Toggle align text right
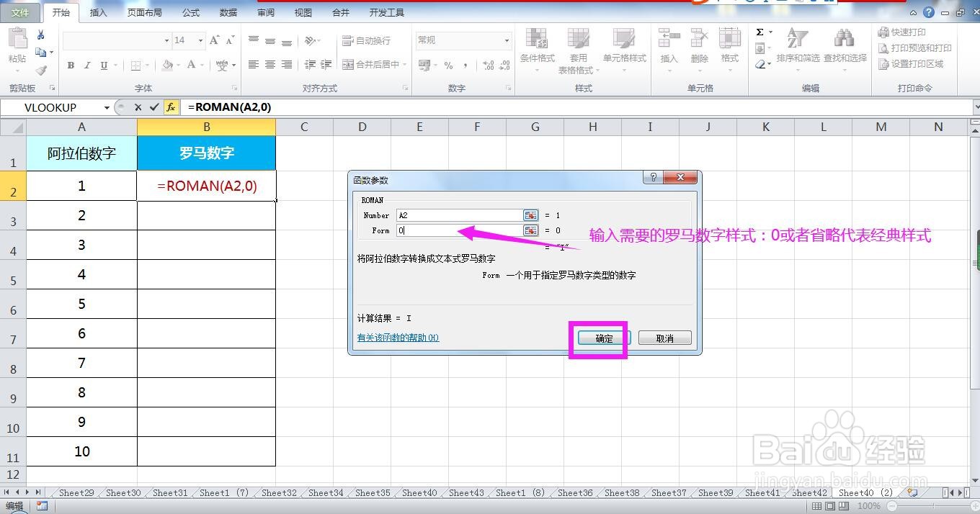The height and width of the screenshot is (514, 980). (x=287, y=65)
